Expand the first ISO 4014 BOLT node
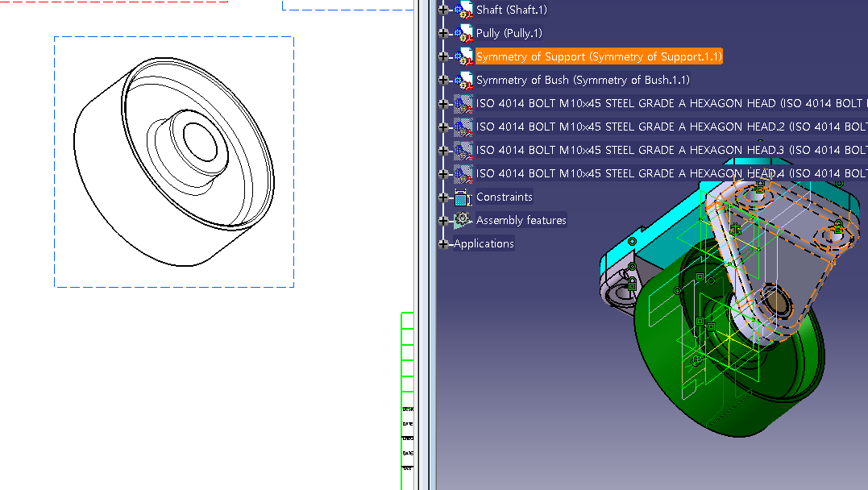This screenshot has width=868, height=490. click(442, 103)
